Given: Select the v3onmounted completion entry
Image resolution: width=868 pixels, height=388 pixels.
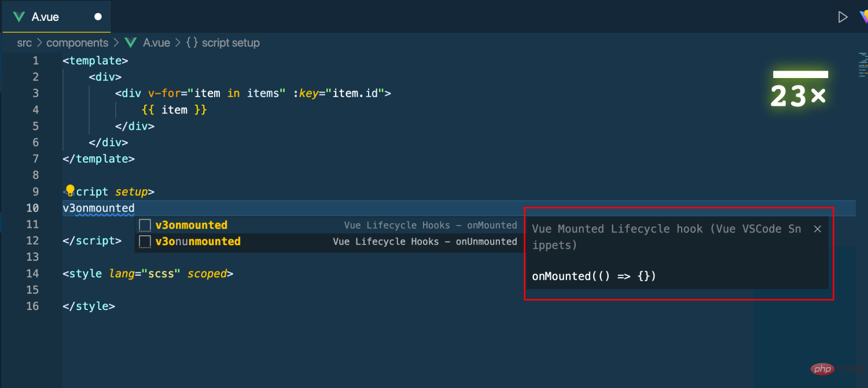Looking at the screenshot, I should click(x=191, y=225).
